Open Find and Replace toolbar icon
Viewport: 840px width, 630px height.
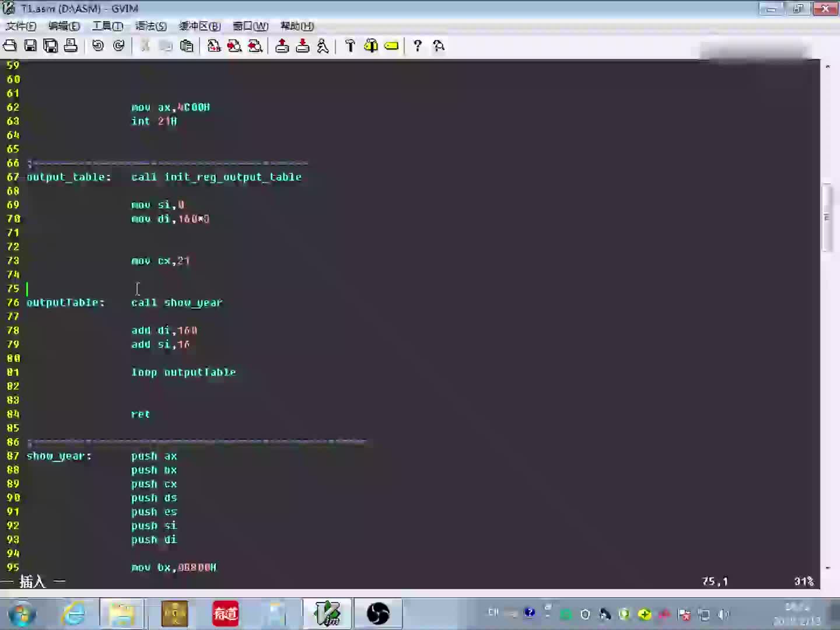[x=214, y=45]
